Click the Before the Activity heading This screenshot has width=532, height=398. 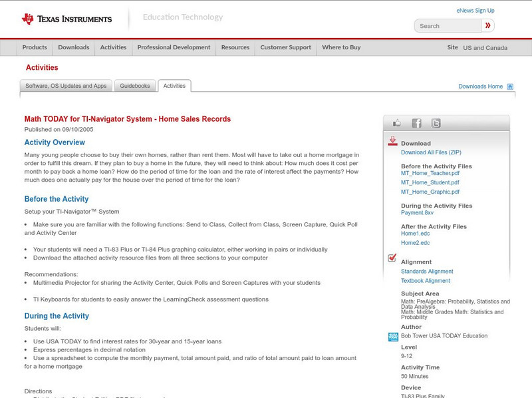coord(57,199)
